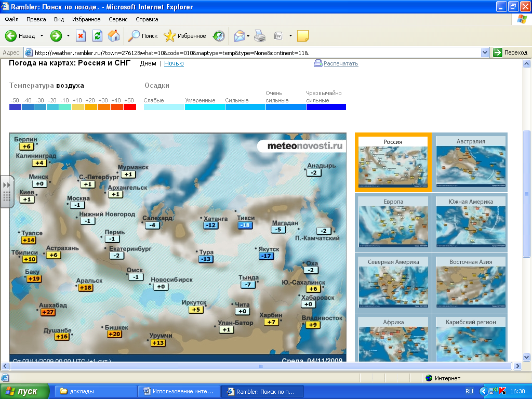Click the red +50 temperature swatch
Screen dimensions: 532x399
[x=130, y=107]
